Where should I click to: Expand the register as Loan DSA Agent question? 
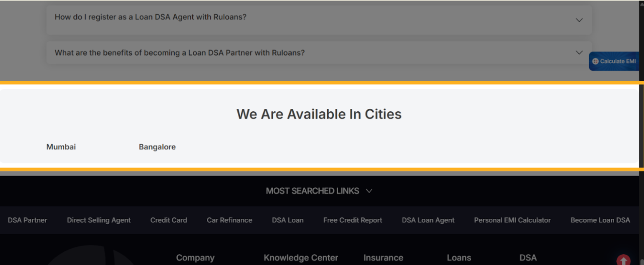pyautogui.click(x=579, y=20)
